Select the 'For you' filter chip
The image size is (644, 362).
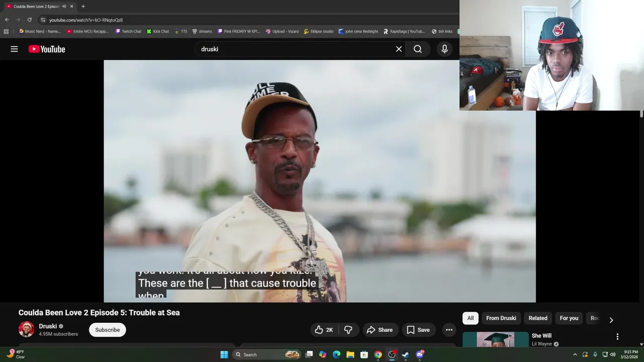point(569,318)
